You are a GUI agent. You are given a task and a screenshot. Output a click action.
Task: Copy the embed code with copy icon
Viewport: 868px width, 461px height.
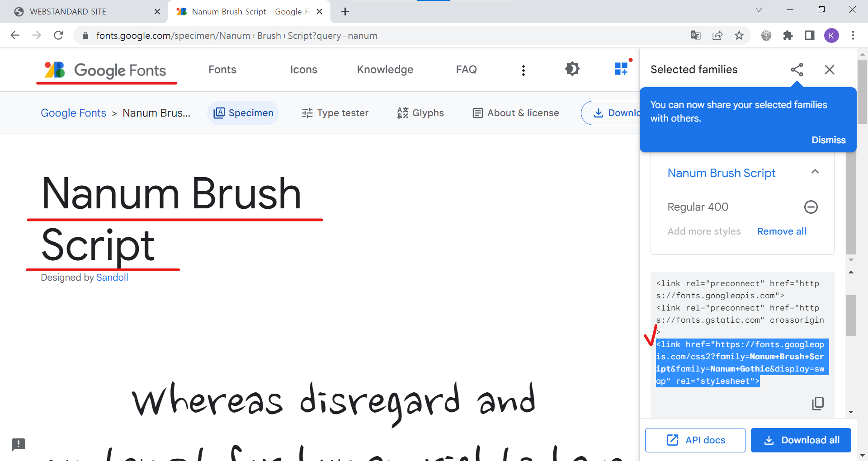point(818,403)
